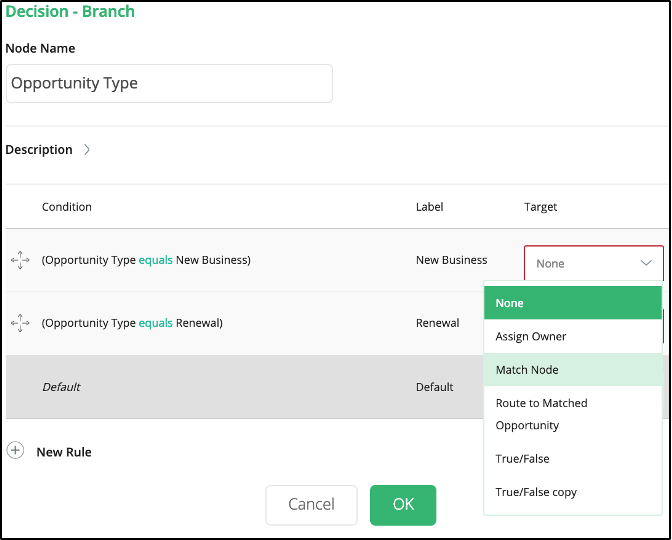
Task: Click move handle for Renewal rule
Action: click(20, 323)
